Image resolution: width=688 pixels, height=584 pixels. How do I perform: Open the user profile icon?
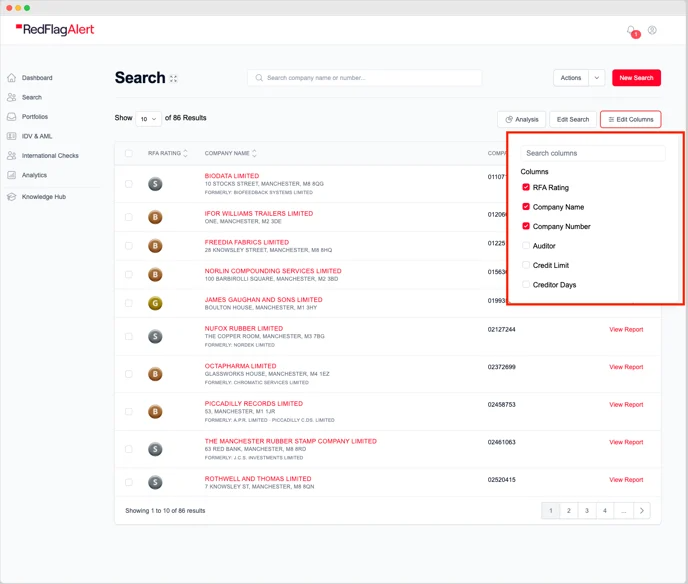tap(652, 30)
